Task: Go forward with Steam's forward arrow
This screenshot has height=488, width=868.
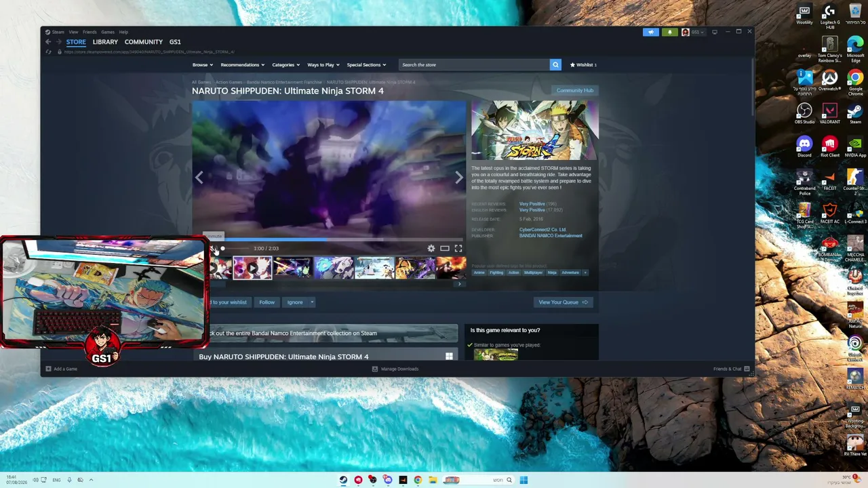Action: (58, 42)
